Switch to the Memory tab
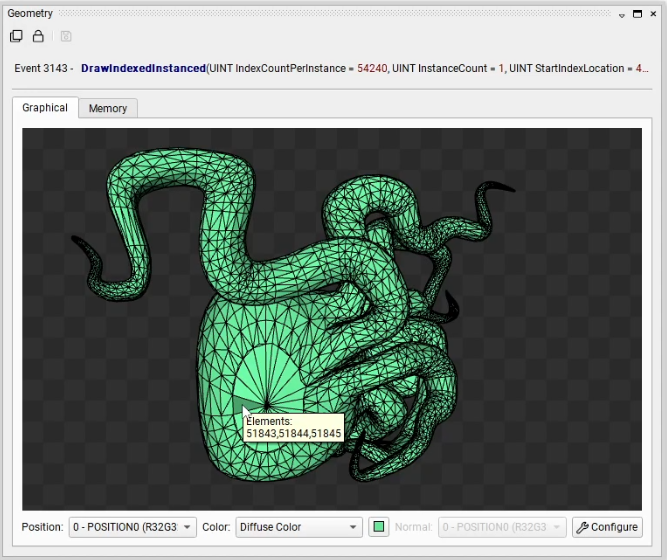The image size is (667, 560). tap(108, 108)
